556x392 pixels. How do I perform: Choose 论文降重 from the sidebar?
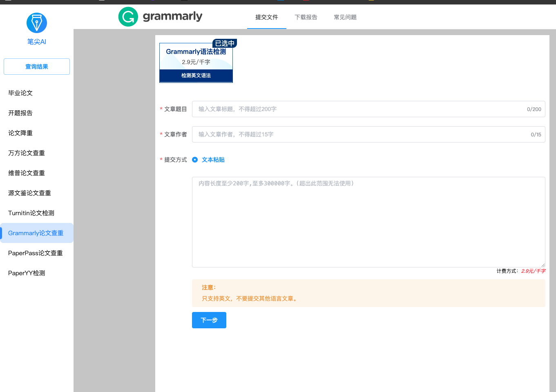(20, 133)
